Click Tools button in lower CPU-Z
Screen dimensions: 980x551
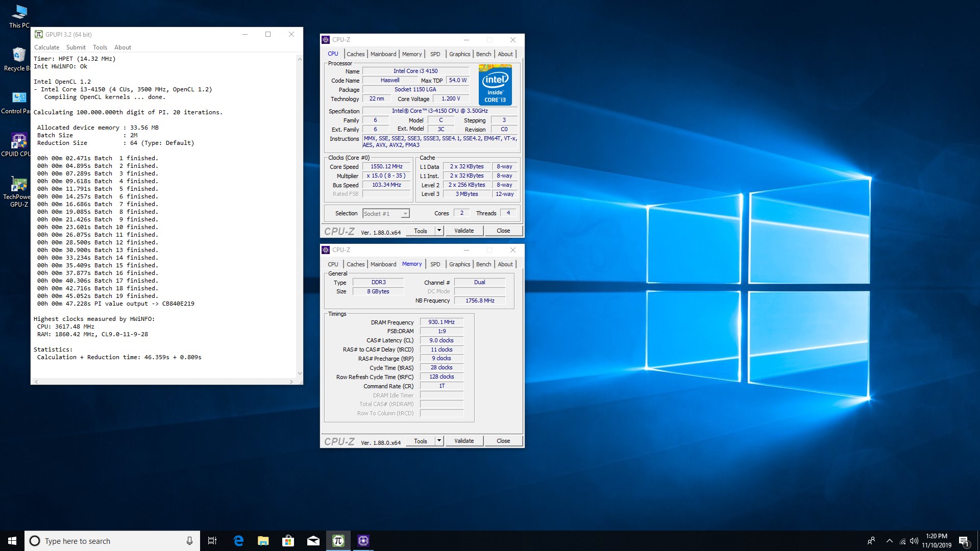point(421,441)
